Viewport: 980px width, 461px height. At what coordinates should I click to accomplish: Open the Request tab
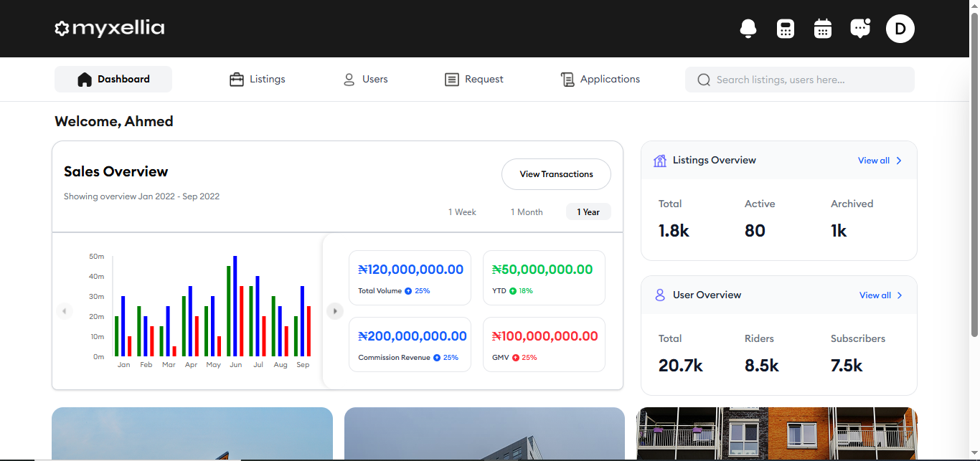474,79
